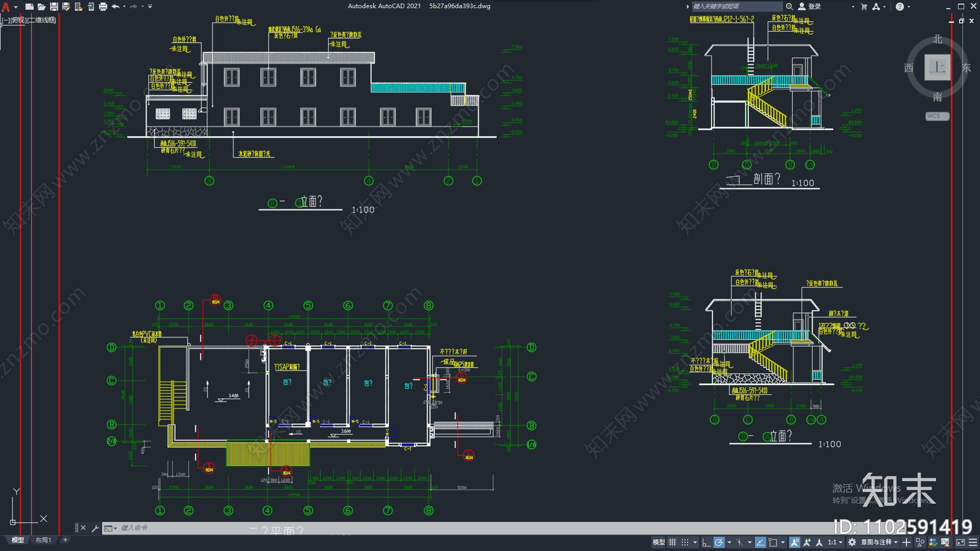Open the status bar customization menu icon

click(973, 542)
